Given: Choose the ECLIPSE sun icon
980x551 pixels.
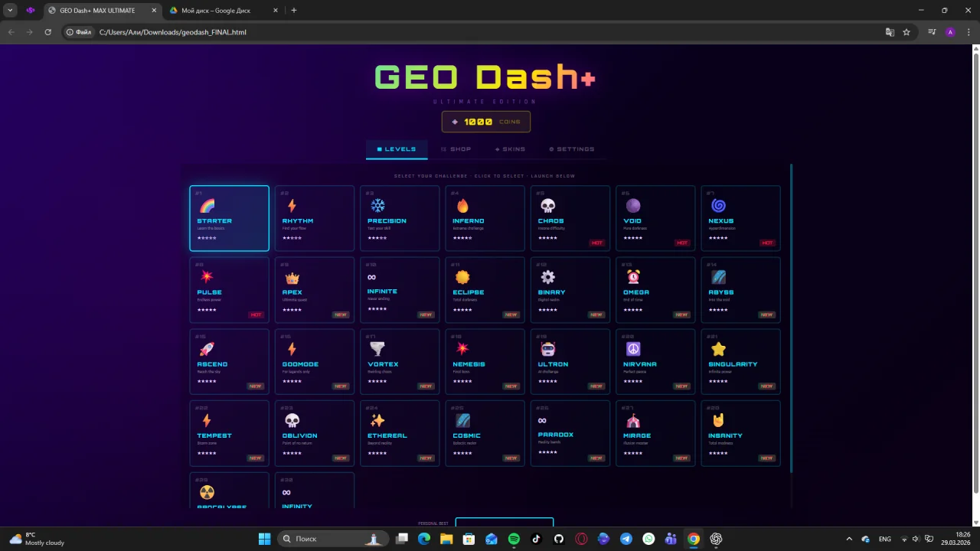Looking at the screenshot, I should click(x=462, y=278).
